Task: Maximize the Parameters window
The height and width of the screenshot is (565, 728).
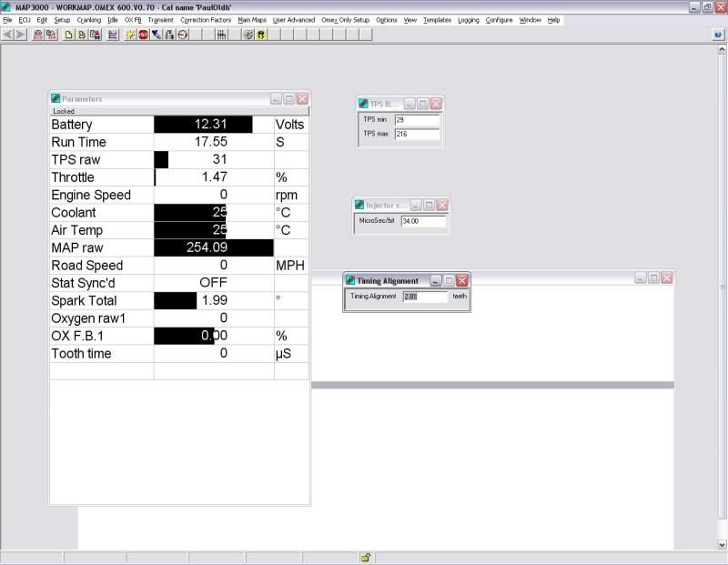Action: pyautogui.click(x=288, y=98)
